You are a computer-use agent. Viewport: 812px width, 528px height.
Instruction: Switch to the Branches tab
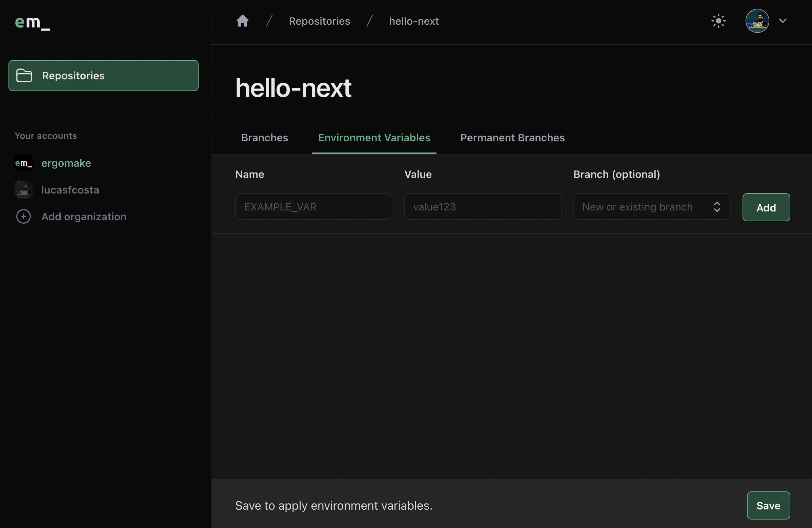pos(264,138)
